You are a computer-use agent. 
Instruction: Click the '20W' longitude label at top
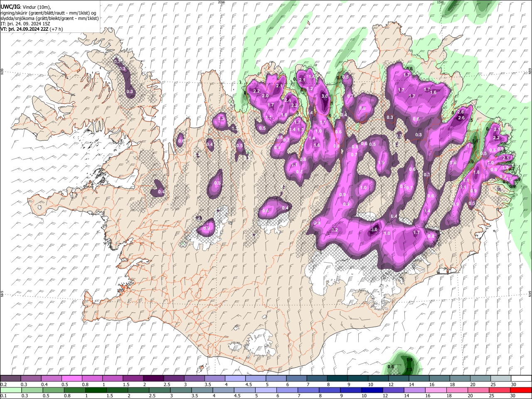(x=221, y=2)
